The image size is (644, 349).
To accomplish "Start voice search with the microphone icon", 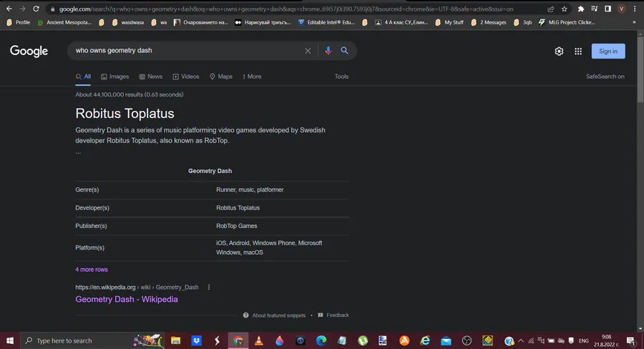I will pyautogui.click(x=328, y=51).
